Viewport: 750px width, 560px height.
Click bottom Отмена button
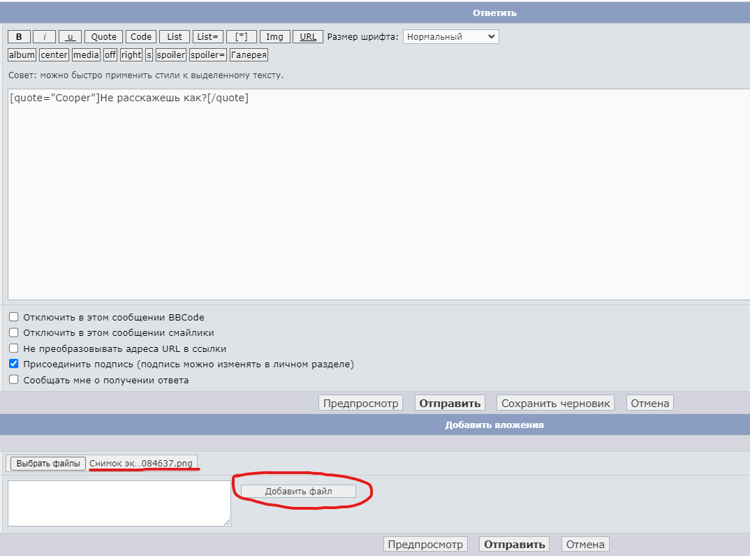point(585,544)
